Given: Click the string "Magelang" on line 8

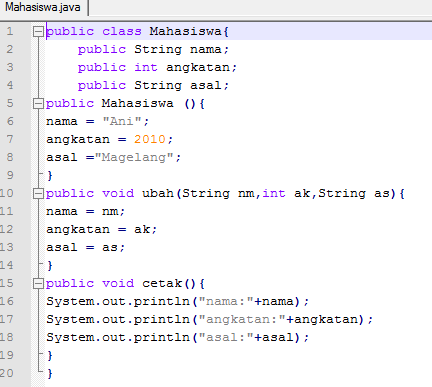Looking at the screenshot, I should click(134, 157).
